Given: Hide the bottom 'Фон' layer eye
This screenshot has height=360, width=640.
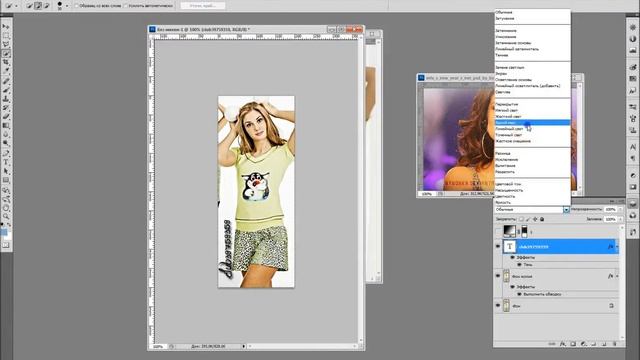Looking at the screenshot, I should 498,305.
